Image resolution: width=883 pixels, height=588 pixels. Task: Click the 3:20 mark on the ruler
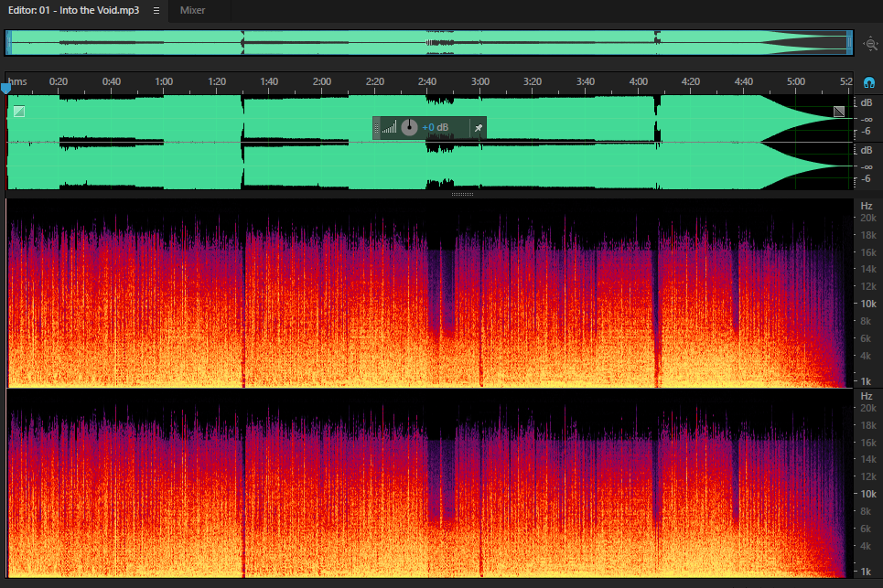coord(533,81)
